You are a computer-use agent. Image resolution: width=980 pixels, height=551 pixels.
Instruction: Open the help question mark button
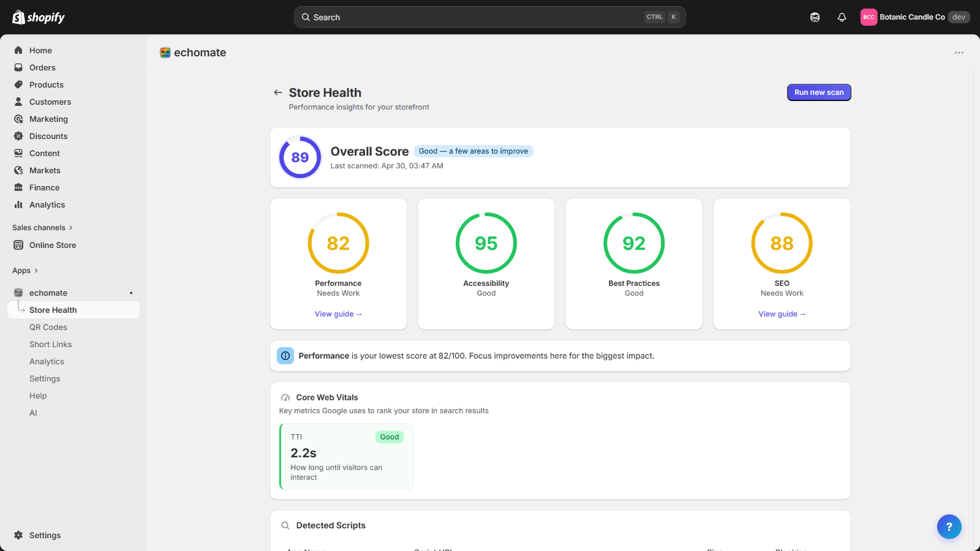[x=949, y=527]
